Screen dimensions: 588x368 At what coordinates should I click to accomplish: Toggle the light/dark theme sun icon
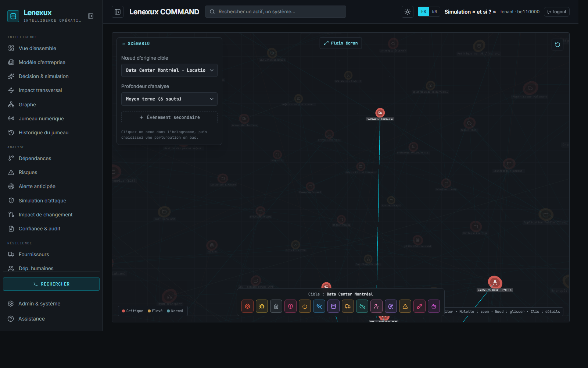pyautogui.click(x=408, y=12)
